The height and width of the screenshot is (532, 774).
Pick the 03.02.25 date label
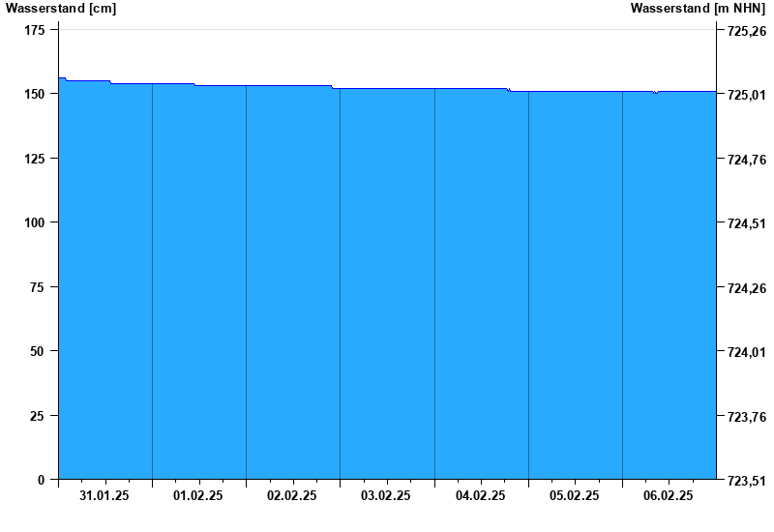[385, 495]
